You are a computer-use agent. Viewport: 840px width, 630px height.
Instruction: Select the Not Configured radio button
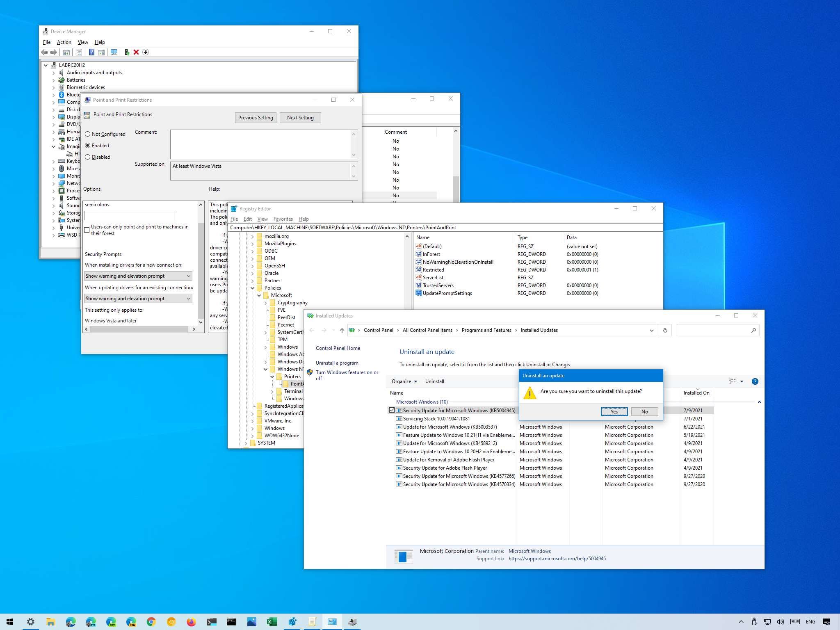tap(88, 134)
